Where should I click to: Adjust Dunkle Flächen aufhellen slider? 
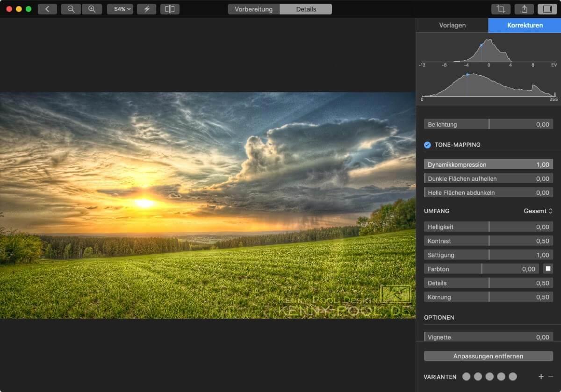click(489, 178)
